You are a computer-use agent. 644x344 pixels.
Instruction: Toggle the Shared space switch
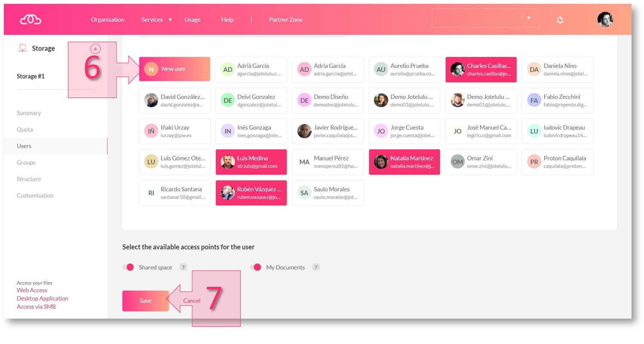pyautogui.click(x=128, y=267)
